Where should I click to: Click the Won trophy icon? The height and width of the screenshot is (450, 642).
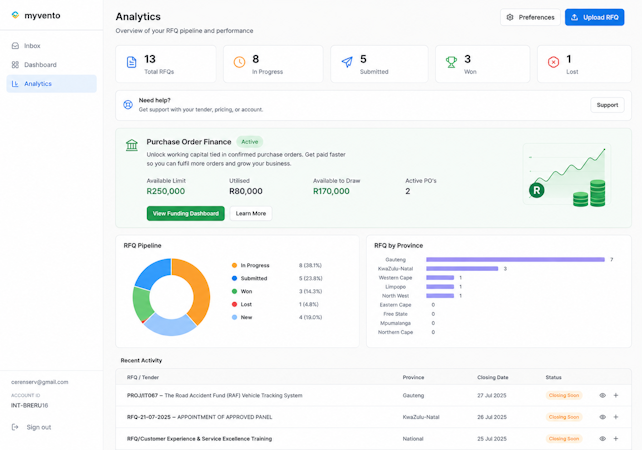[451, 62]
